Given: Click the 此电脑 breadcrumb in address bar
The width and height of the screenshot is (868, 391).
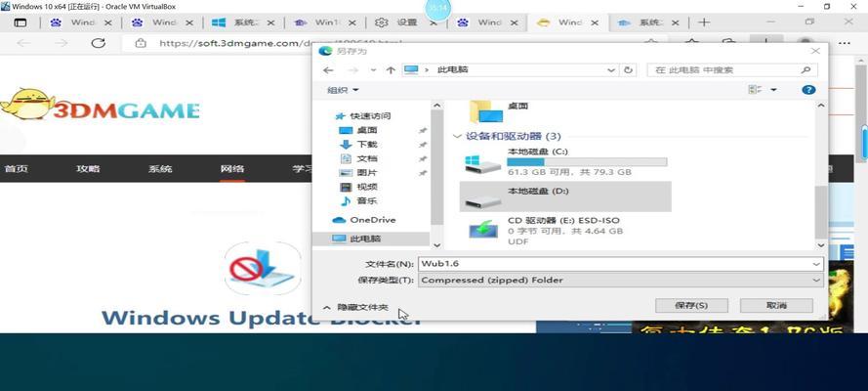Looking at the screenshot, I should (x=452, y=70).
